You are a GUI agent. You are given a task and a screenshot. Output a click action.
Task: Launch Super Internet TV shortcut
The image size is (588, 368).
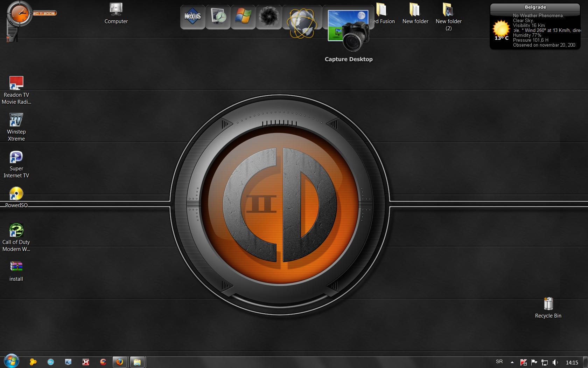coord(16,157)
